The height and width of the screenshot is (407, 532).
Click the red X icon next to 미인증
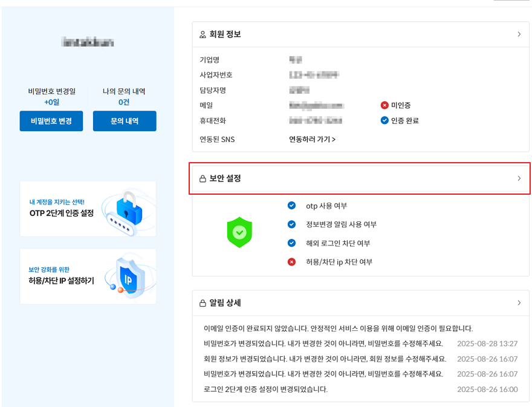(384, 105)
